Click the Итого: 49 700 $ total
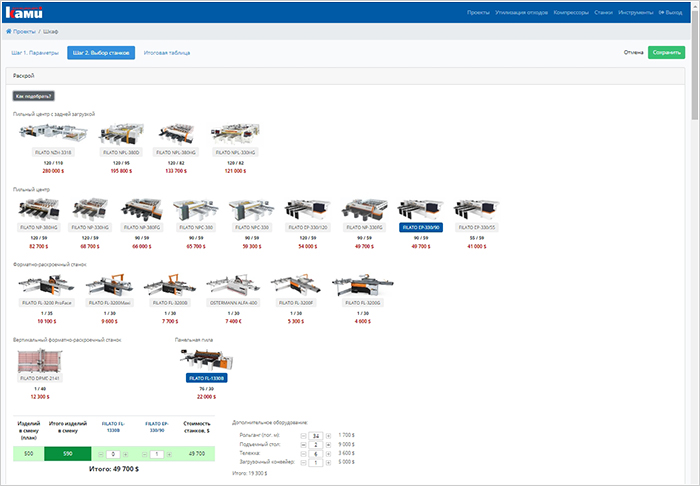The width and height of the screenshot is (700, 486). [x=114, y=469]
